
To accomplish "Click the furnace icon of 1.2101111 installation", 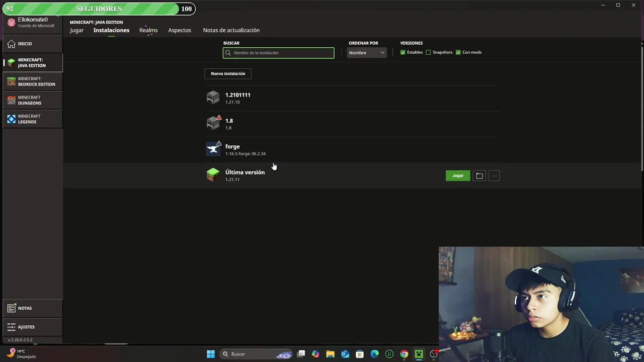I will (x=213, y=98).
